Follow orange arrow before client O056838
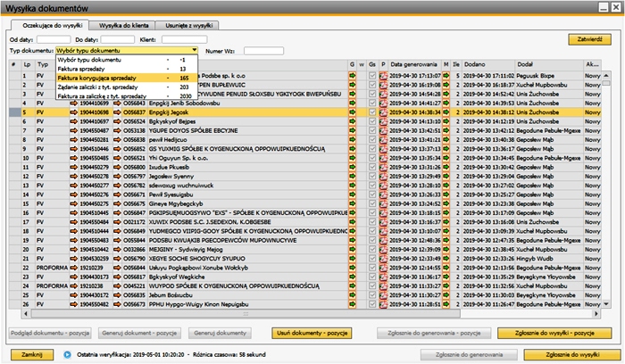Screen dimensions: 625x364 coord(117,140)
